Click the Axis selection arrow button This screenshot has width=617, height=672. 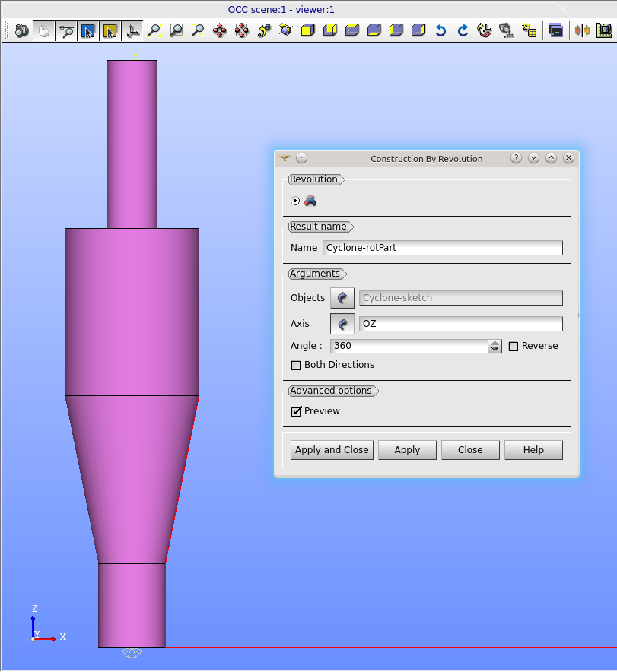coord(342,324)
